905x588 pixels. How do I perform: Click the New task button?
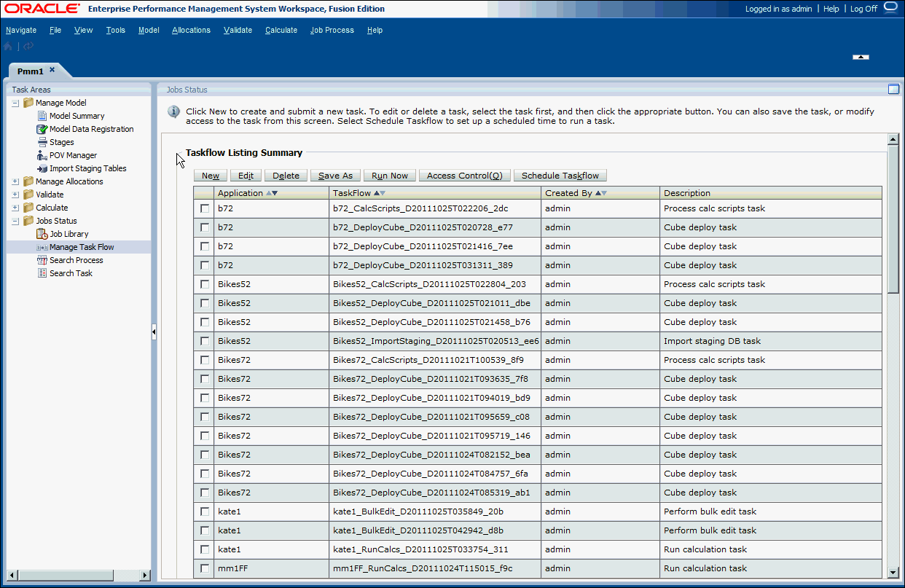pos(211,176)
